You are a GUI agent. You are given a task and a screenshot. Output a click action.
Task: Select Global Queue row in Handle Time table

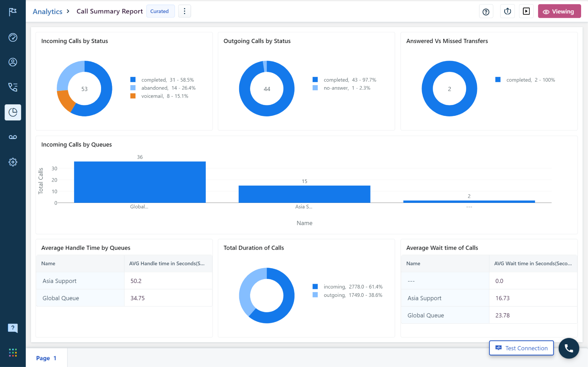tap(124, 298)
